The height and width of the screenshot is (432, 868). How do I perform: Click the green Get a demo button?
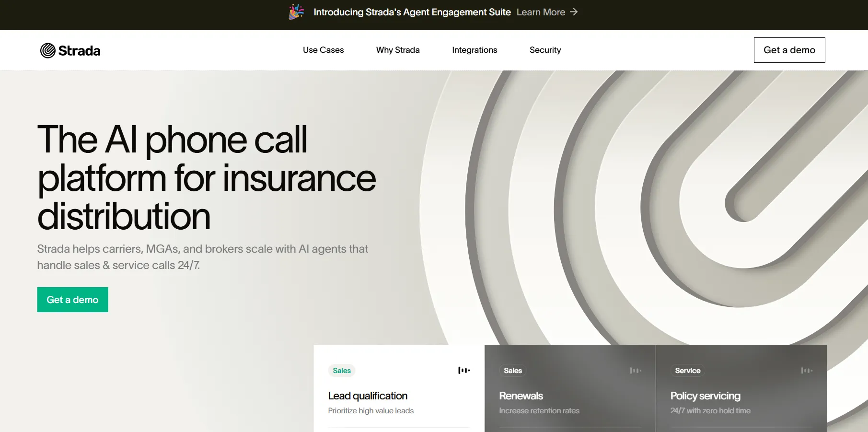(73, 300)
